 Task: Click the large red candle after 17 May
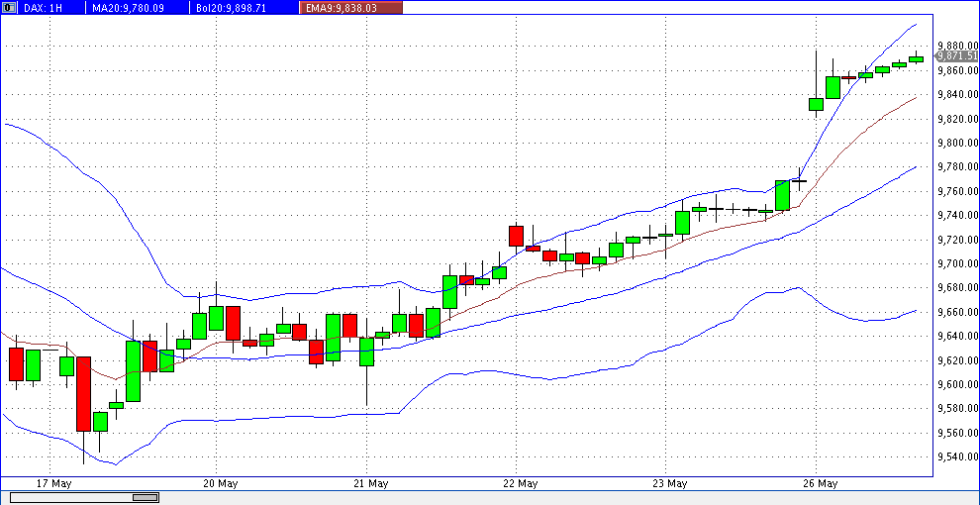click(x=83, y=394)
